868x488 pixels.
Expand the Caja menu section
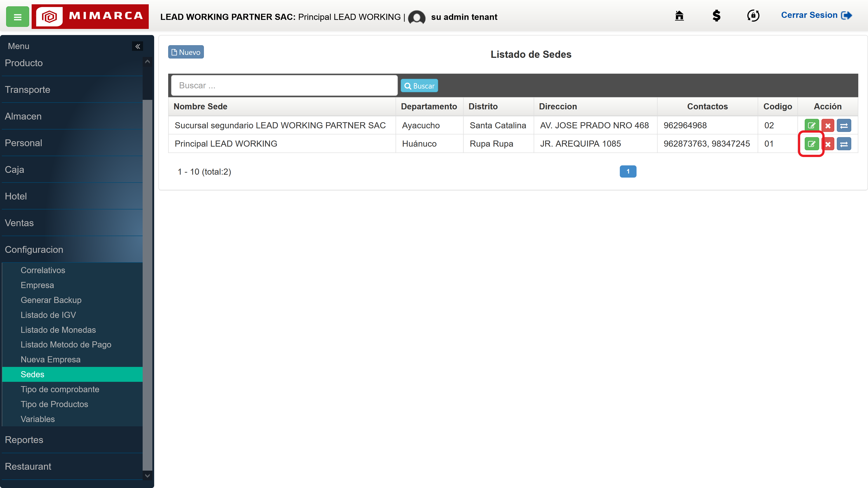[x=72, y=169]
